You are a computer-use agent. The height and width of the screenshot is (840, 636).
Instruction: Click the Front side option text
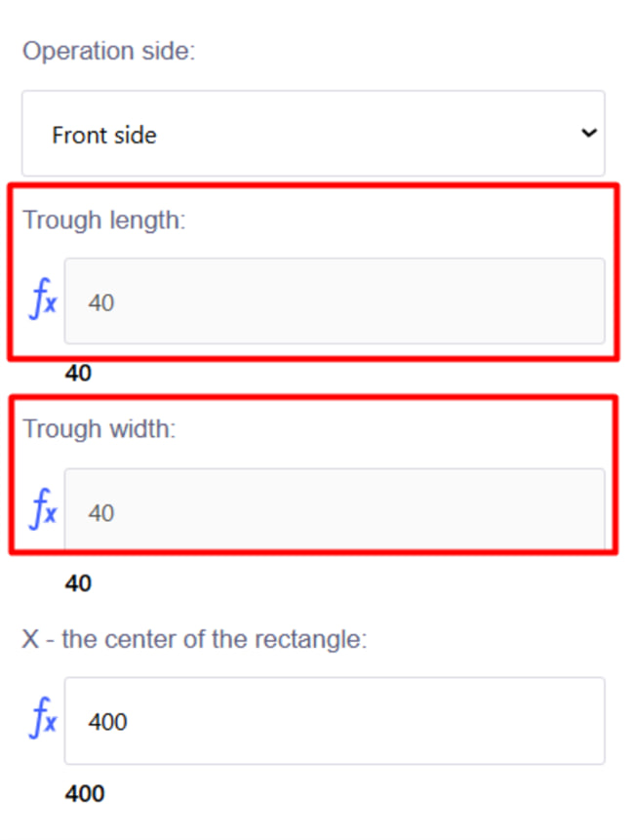104,135
